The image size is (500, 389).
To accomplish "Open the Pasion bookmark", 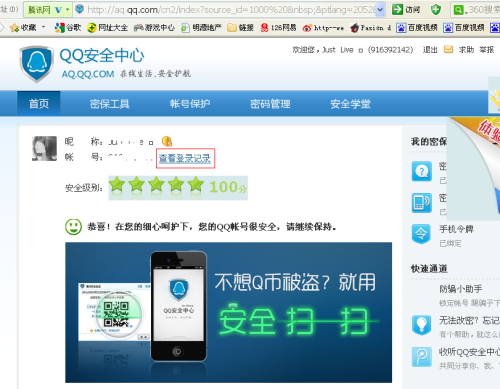I will pyautogui.click(x=370, y=28).
